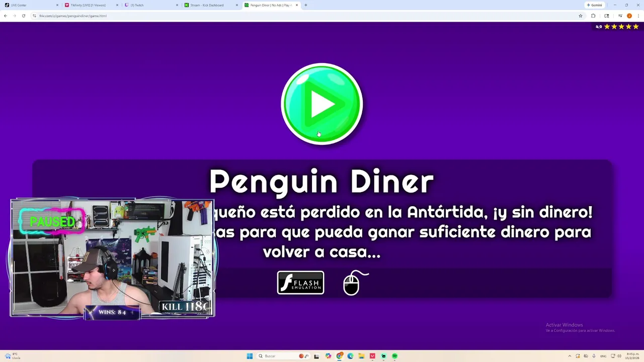Open the Gemini button
The width and height of the screenshot is (644, 362).
pos(595,5)
